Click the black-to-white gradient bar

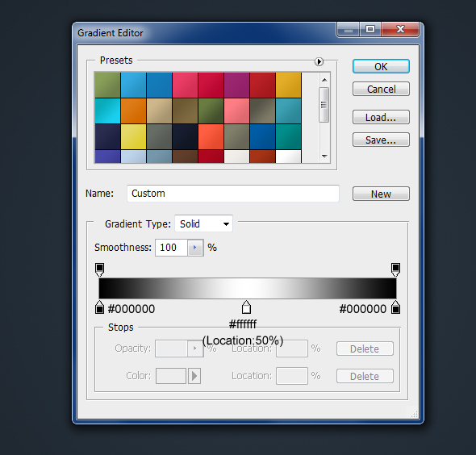pyautogui.click(x=248, y=288)
